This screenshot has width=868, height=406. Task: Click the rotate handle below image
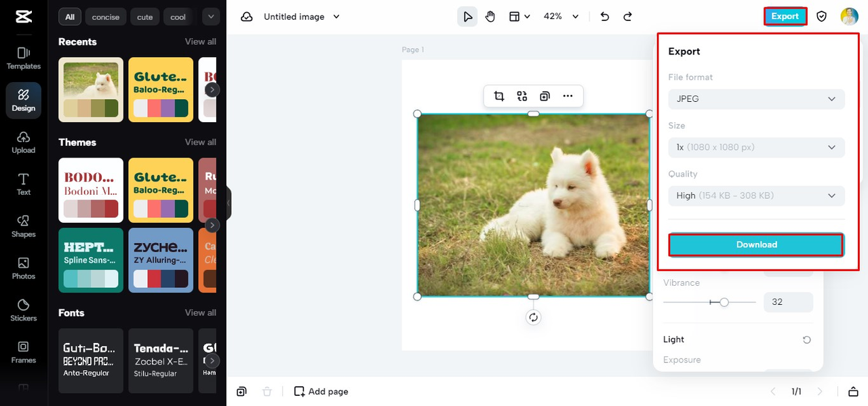(534, 317)
